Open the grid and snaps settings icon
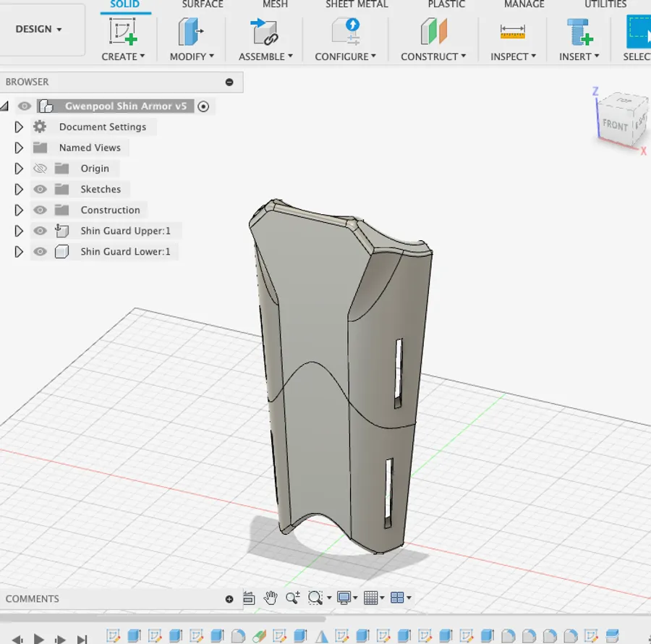The width and height of the screenshot is (651, 644). point(373,598)
